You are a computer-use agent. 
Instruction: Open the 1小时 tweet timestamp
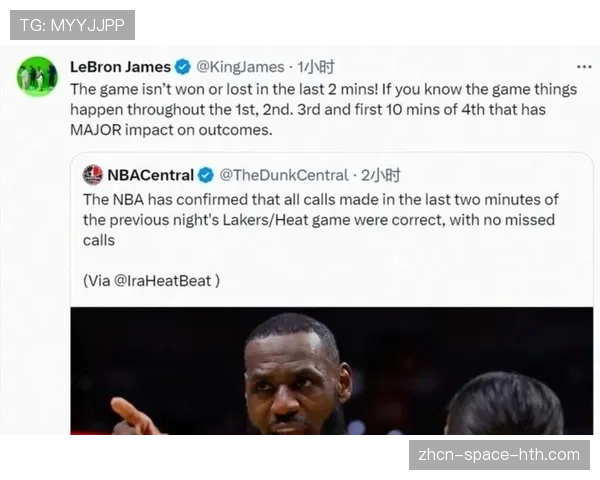point(316,67)
